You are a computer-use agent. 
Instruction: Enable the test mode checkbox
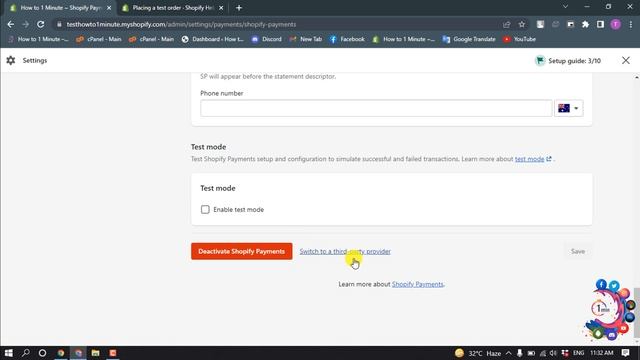pos(205,209)
